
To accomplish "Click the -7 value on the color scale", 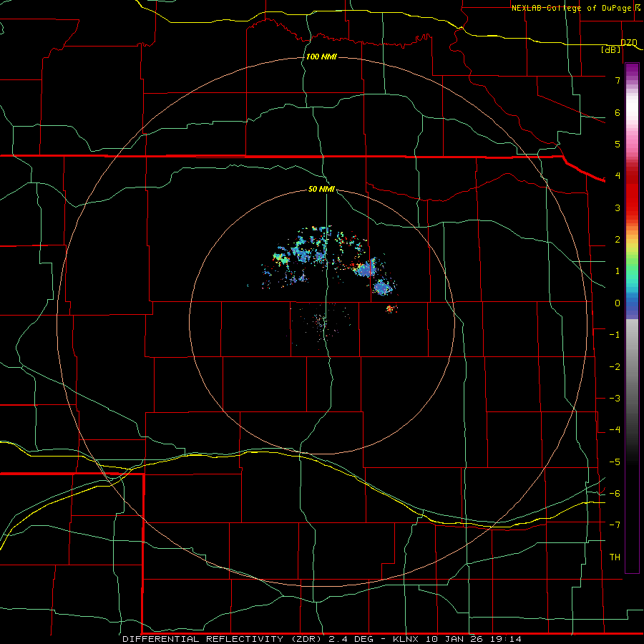I will [x=615, y=525].
